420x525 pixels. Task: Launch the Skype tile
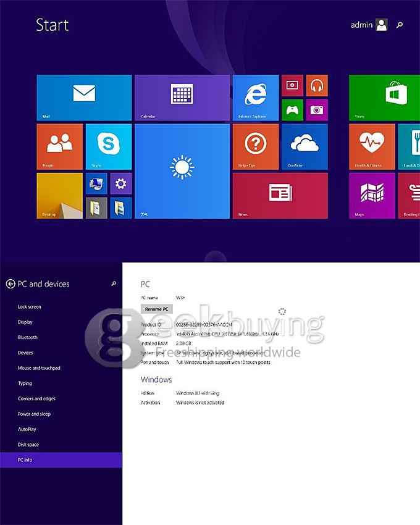click(x=109, y=146)
